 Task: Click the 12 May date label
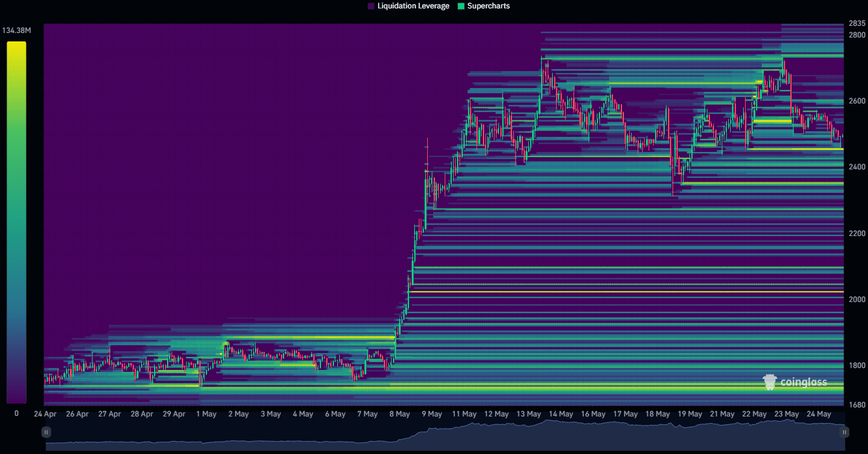tap(496, 414)
